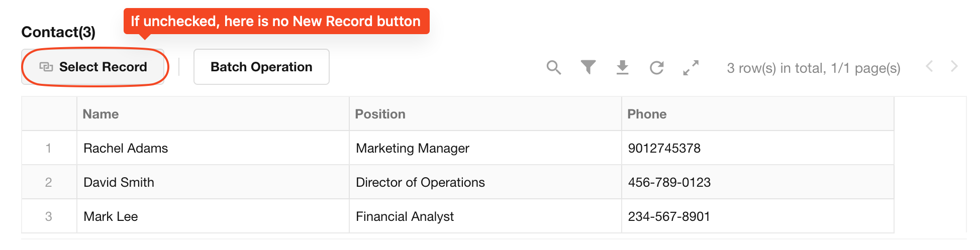This screenshot has height=250, width=980.
Task: Click the Position column header
Action: point(380,114)
